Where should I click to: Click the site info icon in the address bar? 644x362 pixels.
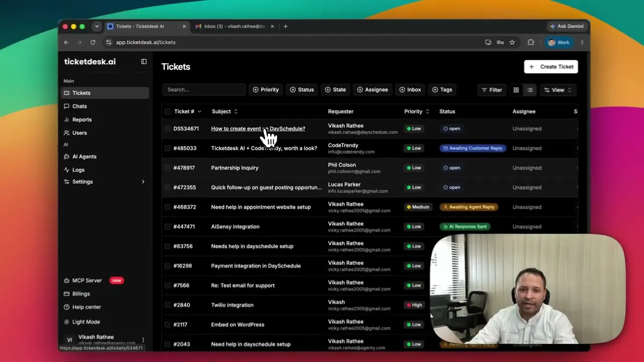click(x=109, y=42)
